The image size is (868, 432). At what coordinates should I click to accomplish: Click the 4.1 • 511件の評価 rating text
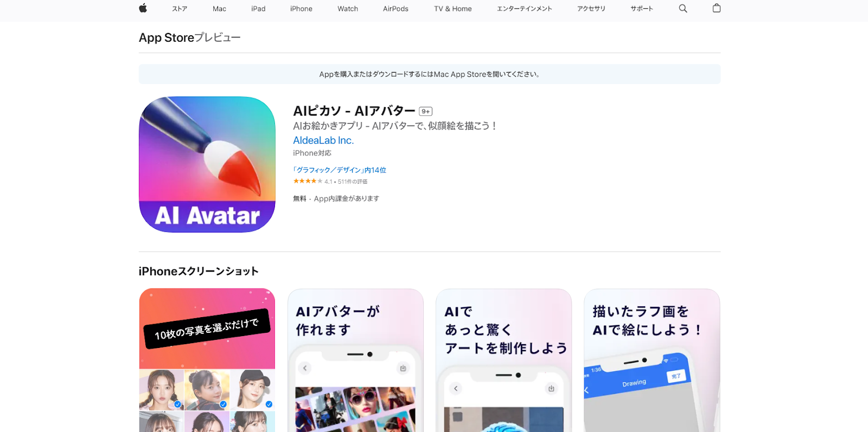point(346,182)
